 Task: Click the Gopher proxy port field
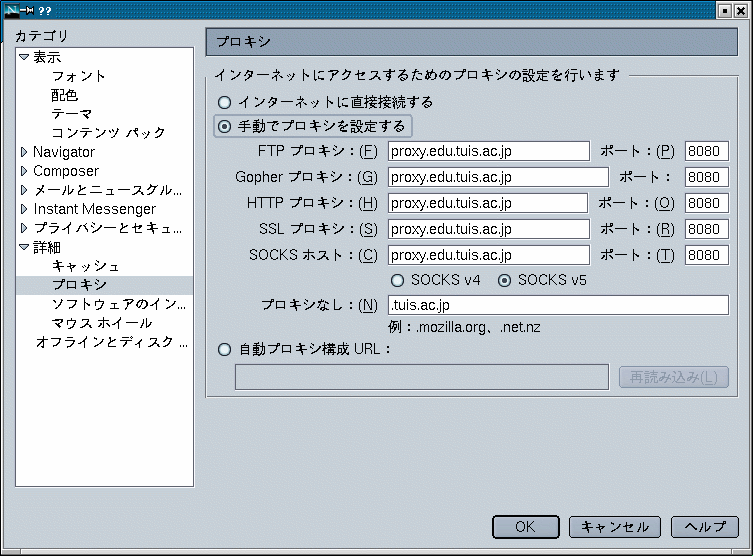coord(707,177)
